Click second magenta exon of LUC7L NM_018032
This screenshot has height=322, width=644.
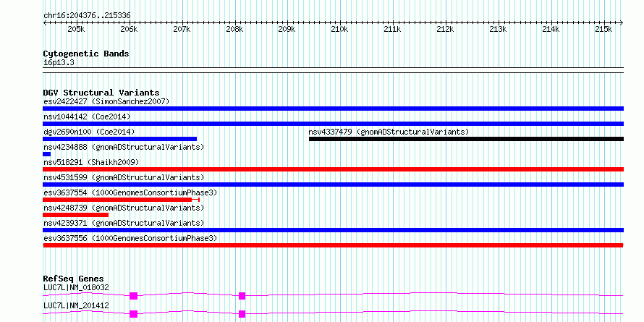click(x=242, y=296)
